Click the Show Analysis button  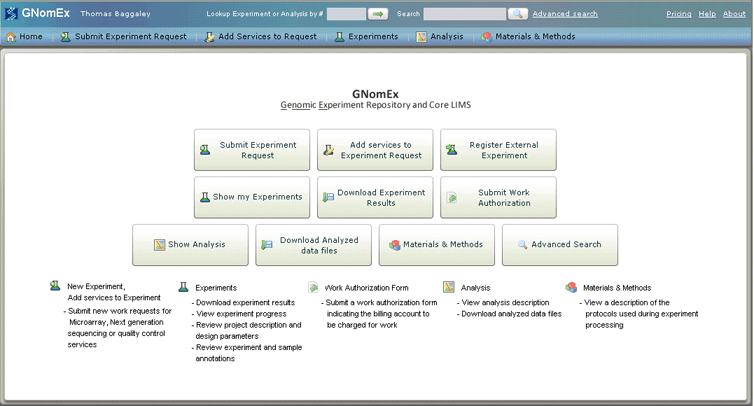[x=190, y=245]
